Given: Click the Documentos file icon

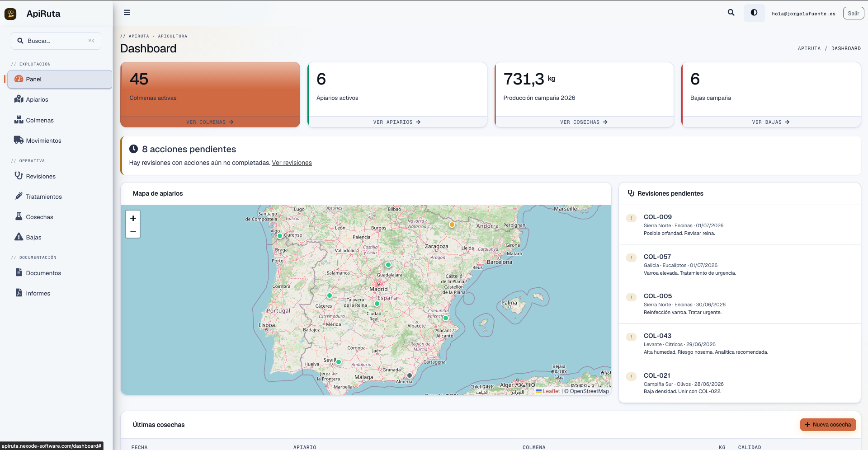Looking at the screenshot, I should pyautogui.click(x=19, y=272).
